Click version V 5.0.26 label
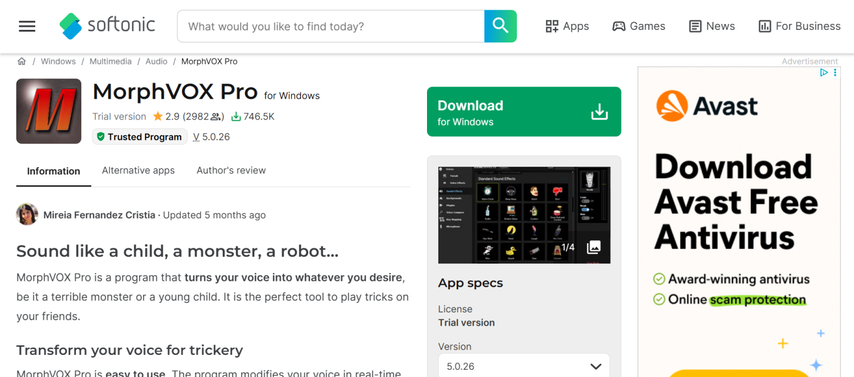Viewport: 854px width, 377px height. pyautogui.click(x=211, y=137)
